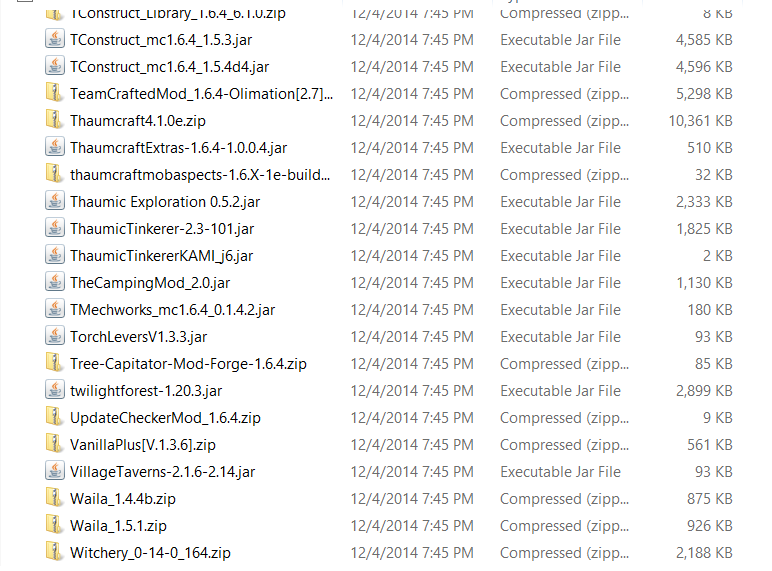772x571 pixels.
Task: Click the Witchery_0-14-0_164.zip archive icon
Action: tap(55, 552)
